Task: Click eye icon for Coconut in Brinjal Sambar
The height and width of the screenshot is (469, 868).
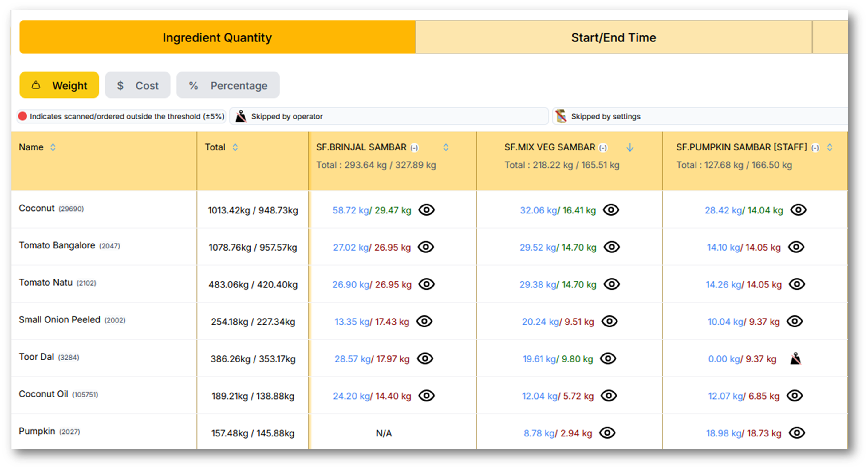Action: pos(426,210)
